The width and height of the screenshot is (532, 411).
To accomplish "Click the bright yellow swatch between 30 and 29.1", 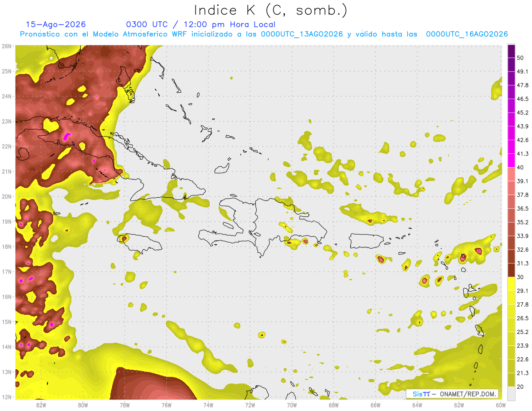I will [x=511, y=284].
